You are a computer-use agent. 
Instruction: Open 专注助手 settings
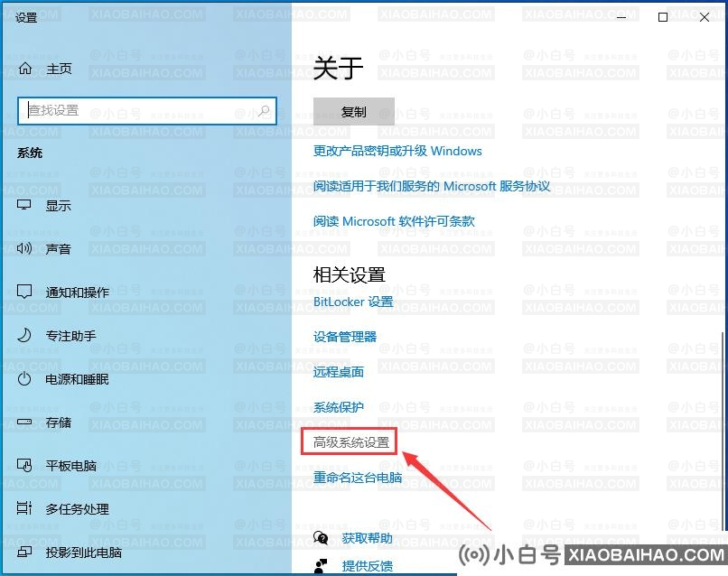(70, 336)
